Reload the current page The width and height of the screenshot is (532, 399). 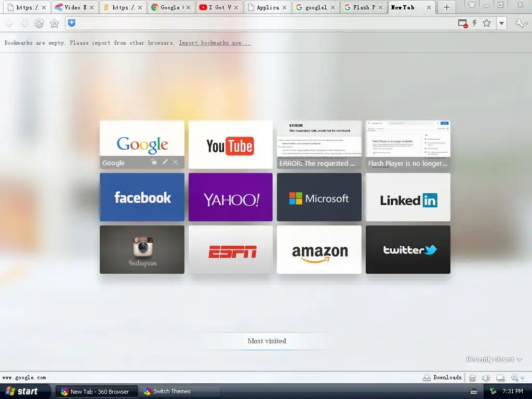39,23
